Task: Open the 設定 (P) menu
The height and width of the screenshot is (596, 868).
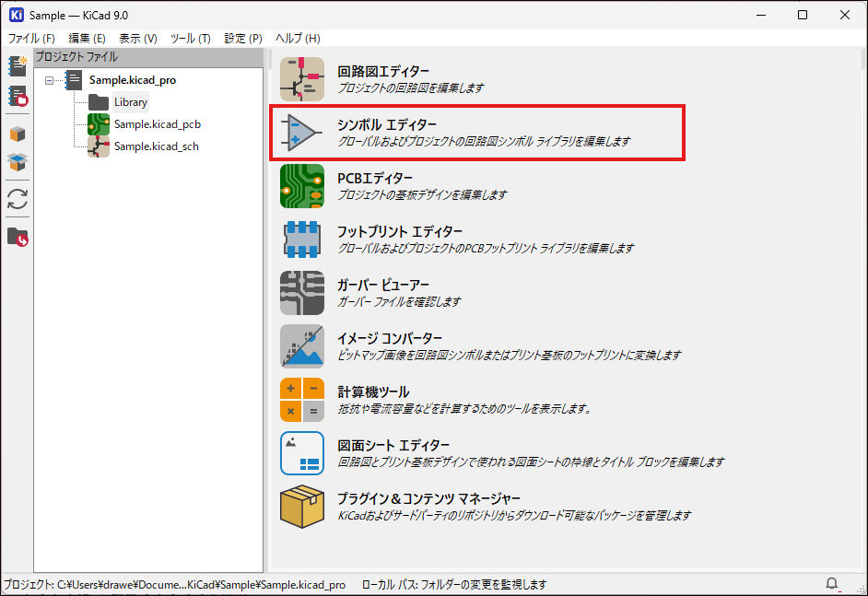Action: click(243, 39)
